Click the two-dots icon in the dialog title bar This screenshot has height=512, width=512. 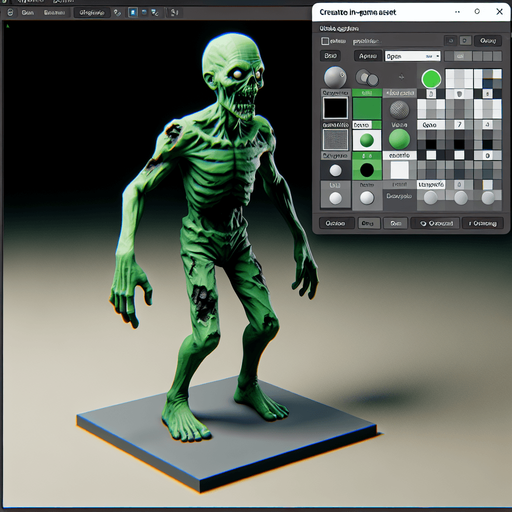pos(457,12)
